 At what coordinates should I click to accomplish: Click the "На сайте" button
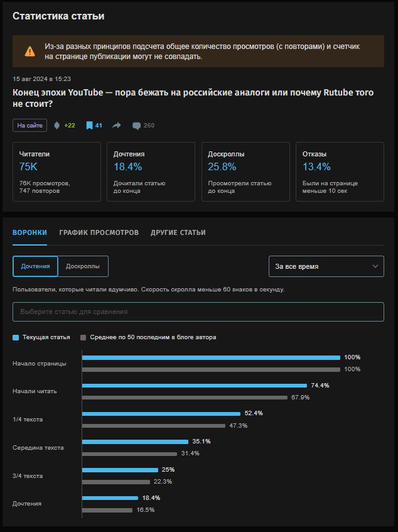point(30,126)
